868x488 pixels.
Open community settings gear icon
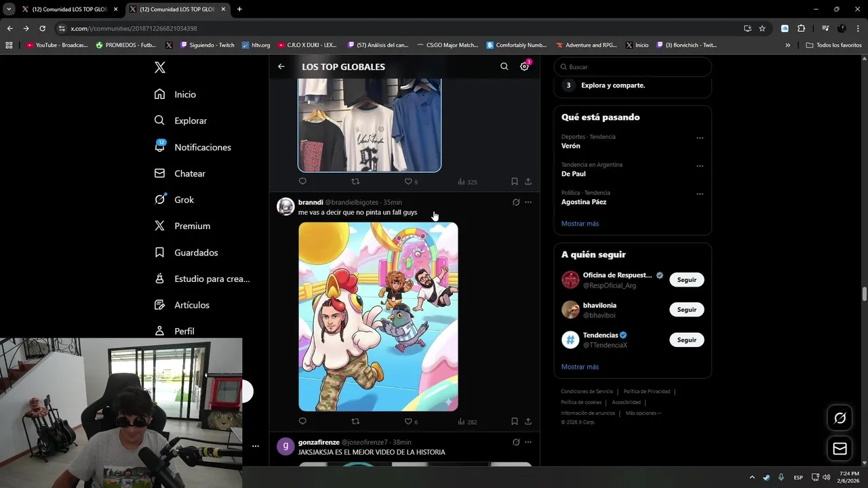[524, 66]
